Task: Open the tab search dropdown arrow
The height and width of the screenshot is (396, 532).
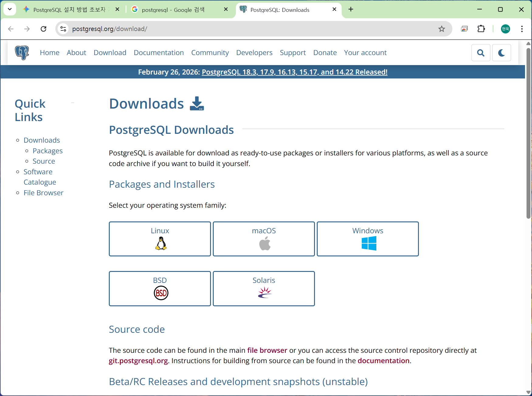Action: pos(10,9)
